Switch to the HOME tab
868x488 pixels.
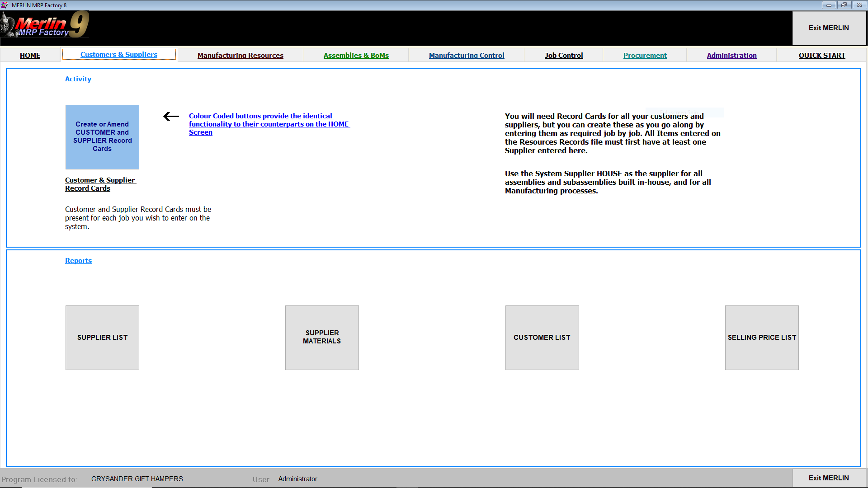click(30, 55)
